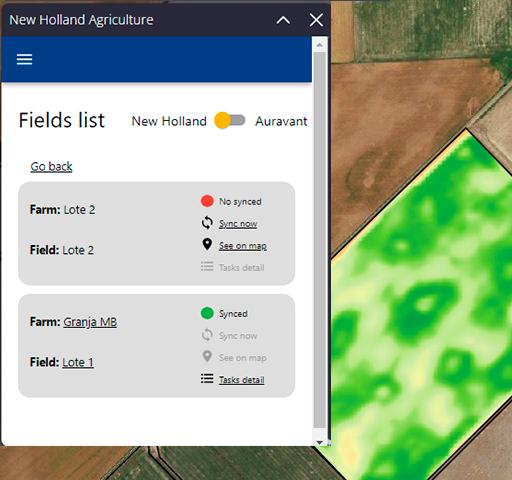Screen dimensions: 512x480
Task: Click the vertical scrollbar thumb
Action: point(319,239)
